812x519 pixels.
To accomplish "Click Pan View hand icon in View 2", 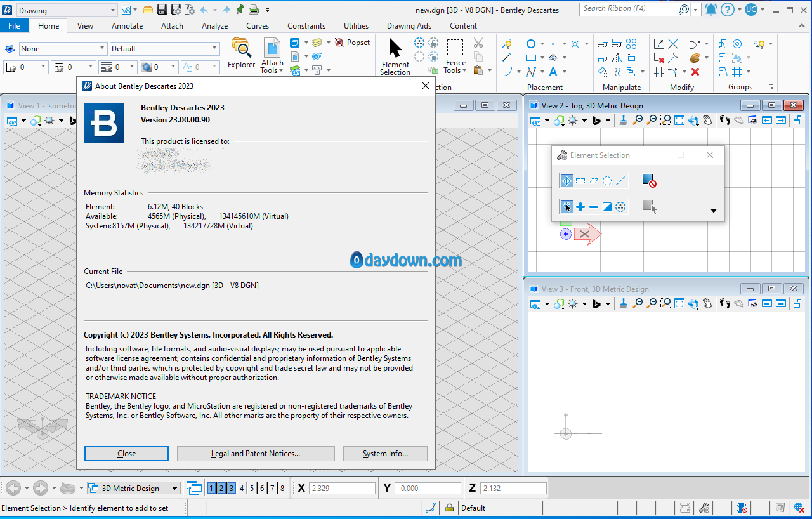I will (707, 120).
